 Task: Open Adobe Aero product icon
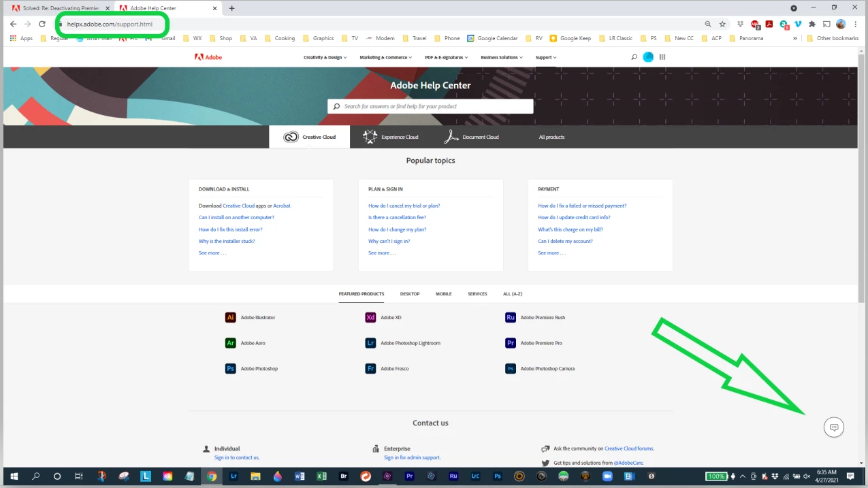[230, 343]
